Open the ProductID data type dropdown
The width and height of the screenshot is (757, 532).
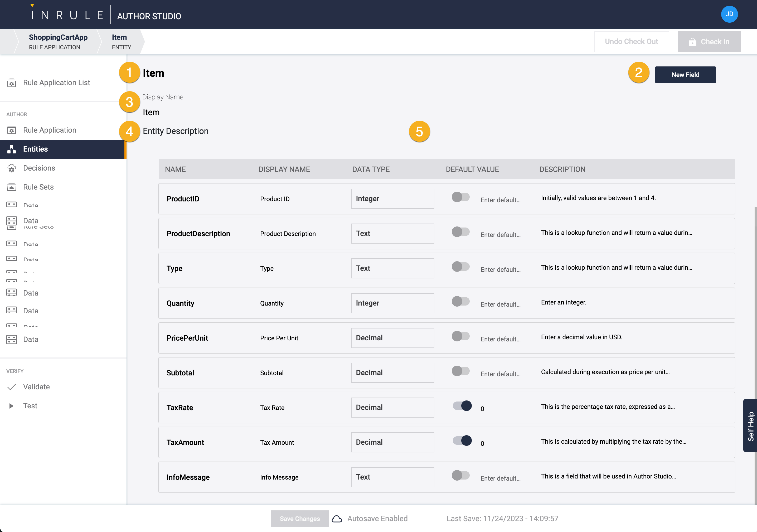point(392,199)
